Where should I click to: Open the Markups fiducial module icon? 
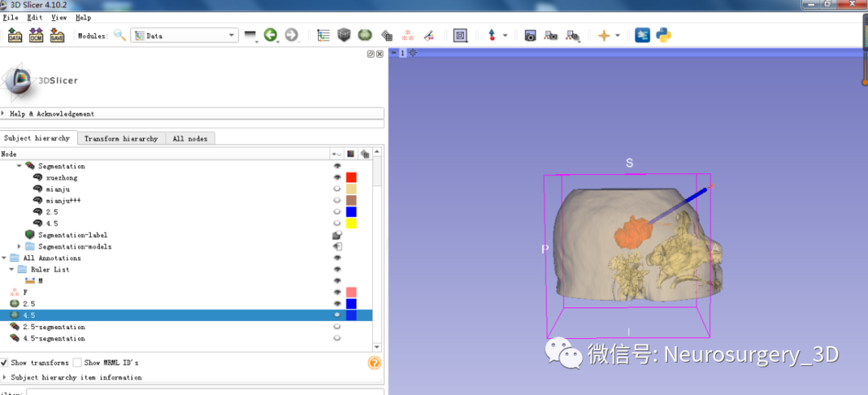pyautogui.click(x=408, y=35)
